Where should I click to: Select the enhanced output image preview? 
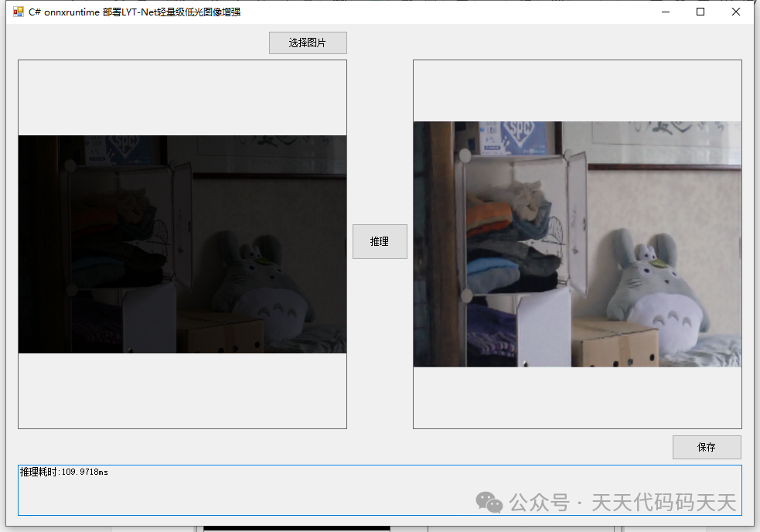tap(578, 244)
